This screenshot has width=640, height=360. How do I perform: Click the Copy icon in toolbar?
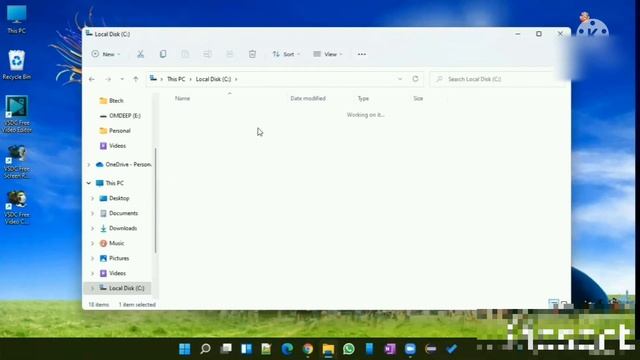pyautogui.click(x=162, y=54)
